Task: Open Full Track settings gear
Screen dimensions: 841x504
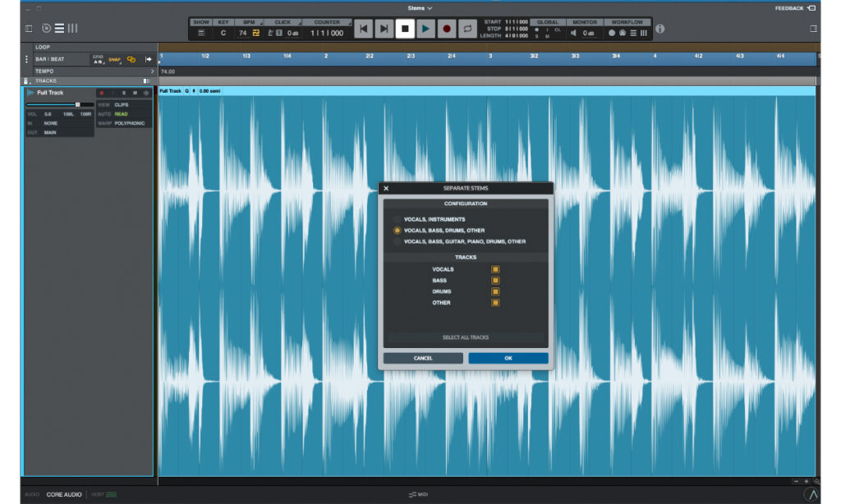Action: point(146,93)
